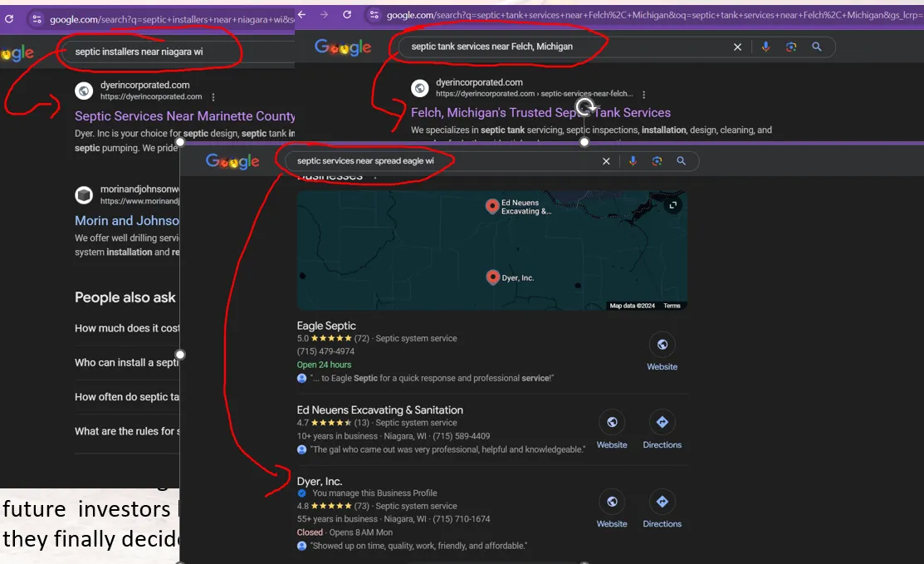Open the Dyer, Inc. business listing
924x564 pixels.
[x=319, y=482]
